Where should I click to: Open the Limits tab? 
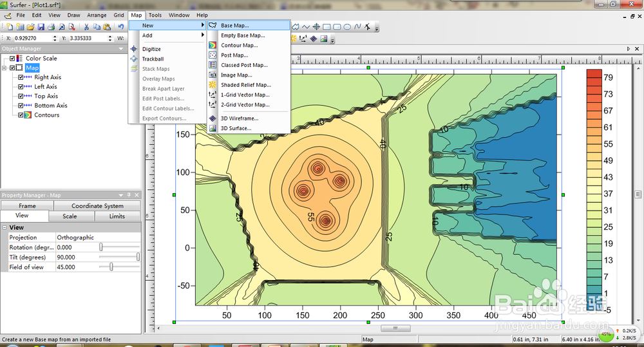pos(117,216)
